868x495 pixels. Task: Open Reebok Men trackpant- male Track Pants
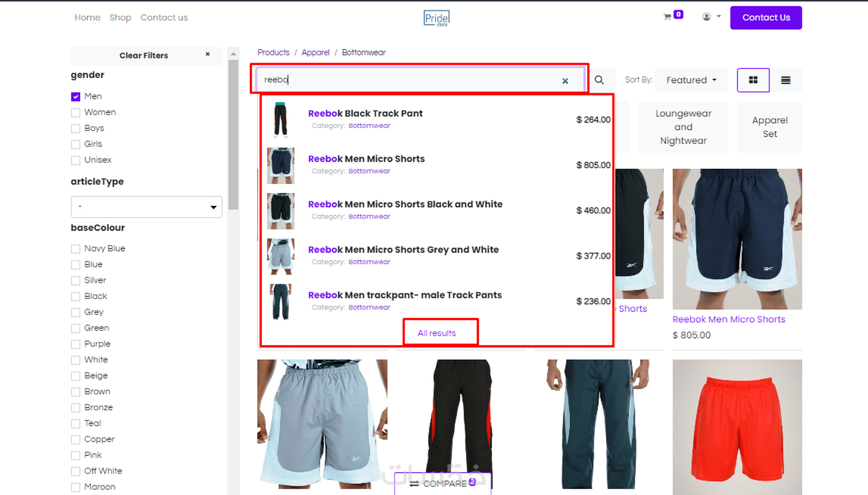[405, 295]
